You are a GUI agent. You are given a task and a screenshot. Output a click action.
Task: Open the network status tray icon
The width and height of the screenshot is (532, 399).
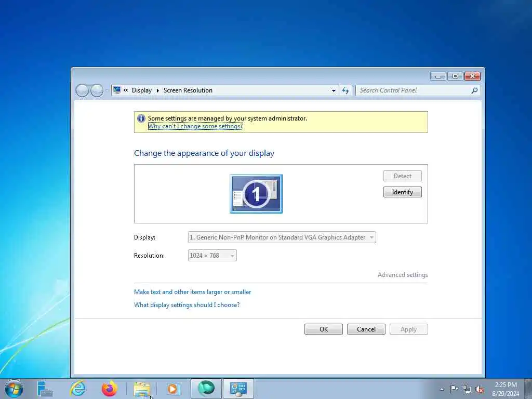click(x=467, y=389)
